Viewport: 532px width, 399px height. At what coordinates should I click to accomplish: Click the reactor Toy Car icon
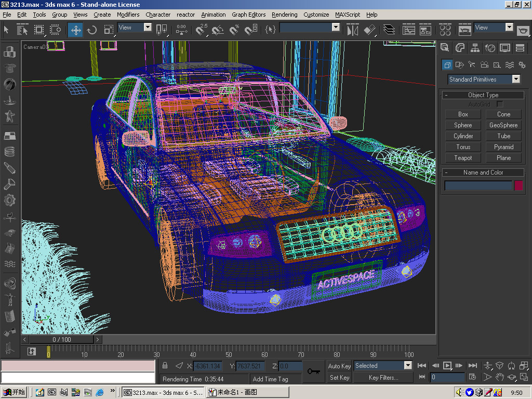[9, 233]
